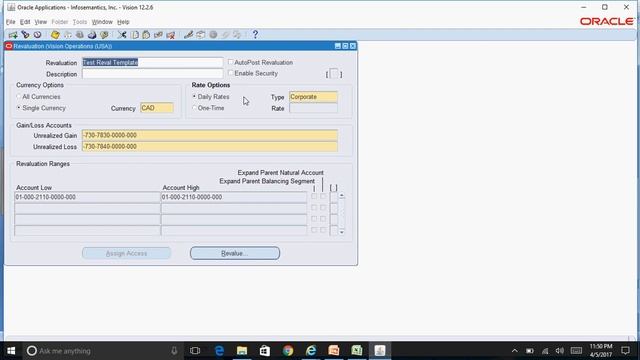Click the Window Help question mark icon
This screenshot has height=360, width=640.
point(255,35)
